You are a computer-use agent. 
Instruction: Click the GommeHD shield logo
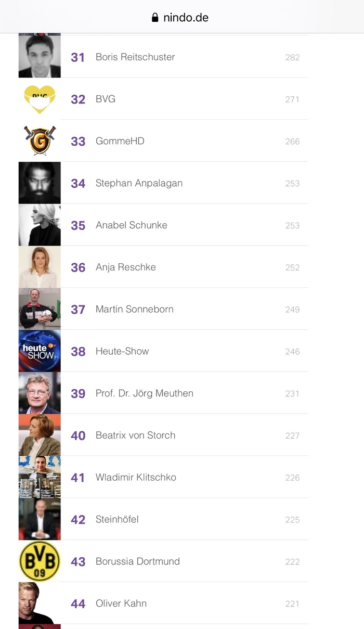click(40, 141)
